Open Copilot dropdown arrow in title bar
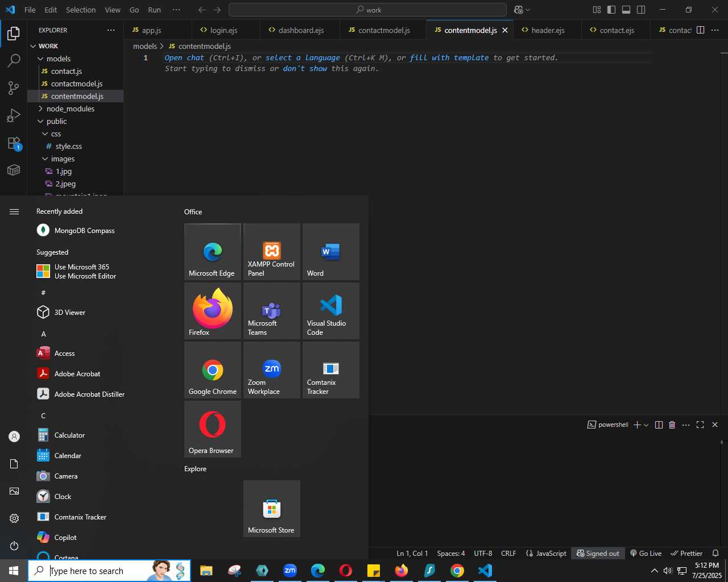Screen dimensions: 728x582 [x=528, y=10]
